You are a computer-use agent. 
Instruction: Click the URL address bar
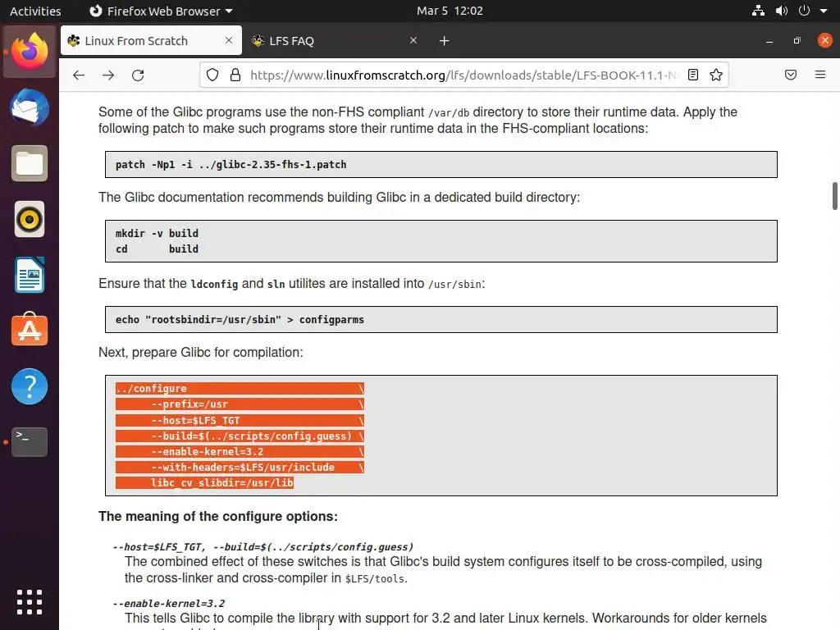pyautogui.click(x=464, y=75)
